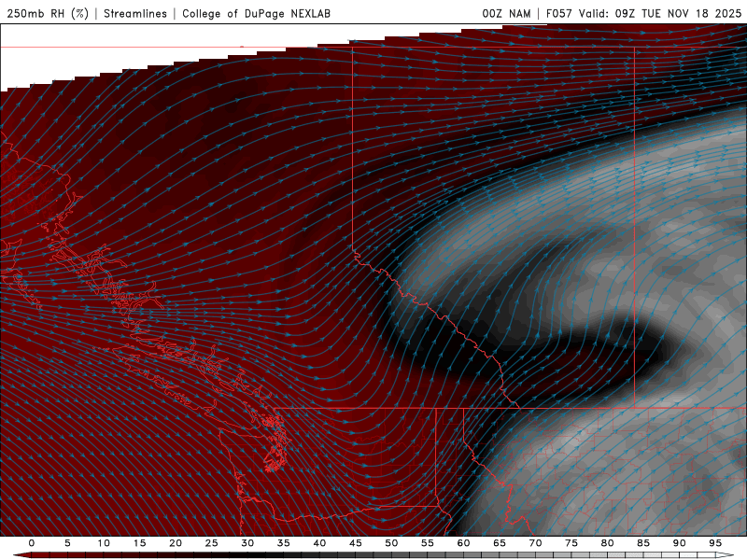Click 'College of DuPage NEXLAB' text
This screenshot has width=747, height=560.
[256, 13]
